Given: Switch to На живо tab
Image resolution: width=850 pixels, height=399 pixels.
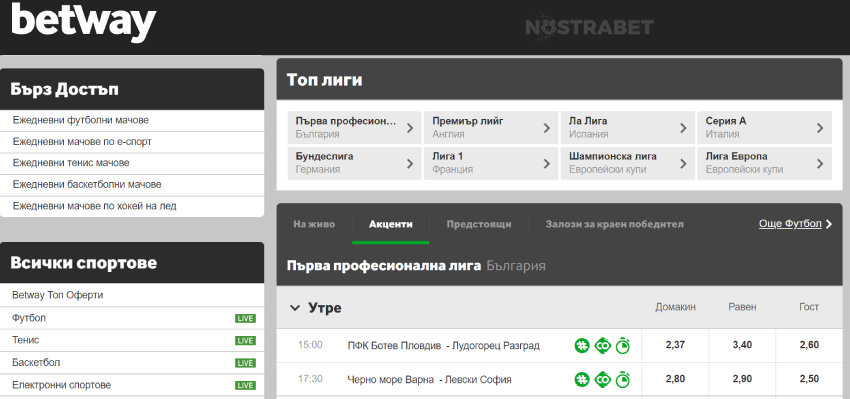Looking at the screenshot, I should (x=314, y=224).
